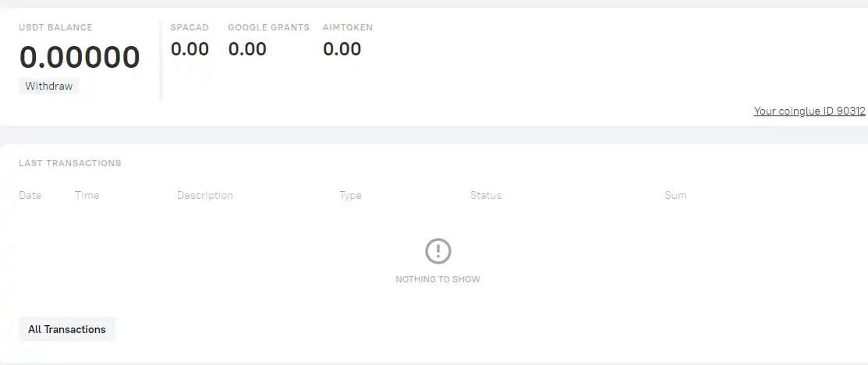The height and width of the screenshot is (365, 868).
Task: Click the AIMTOKEN balance value
Action: [x=342, y=48]
